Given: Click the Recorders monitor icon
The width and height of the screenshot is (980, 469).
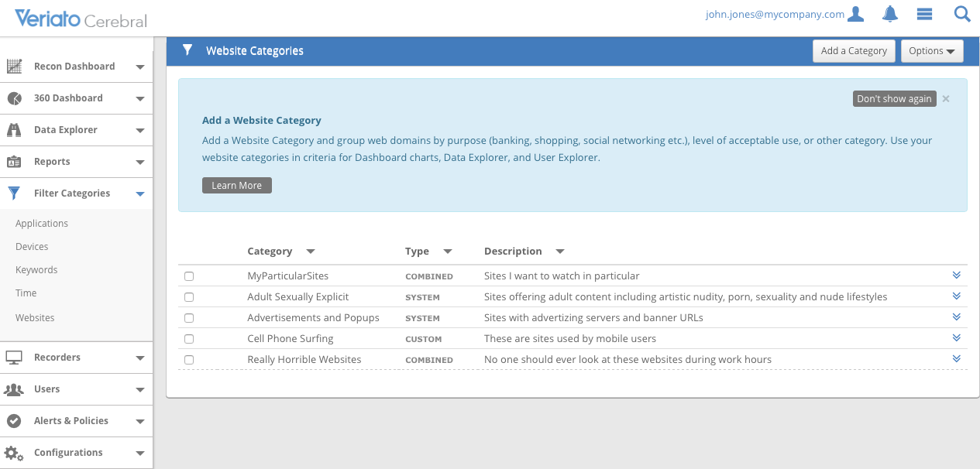Looking at the screenshot, I should click(14, 358).
